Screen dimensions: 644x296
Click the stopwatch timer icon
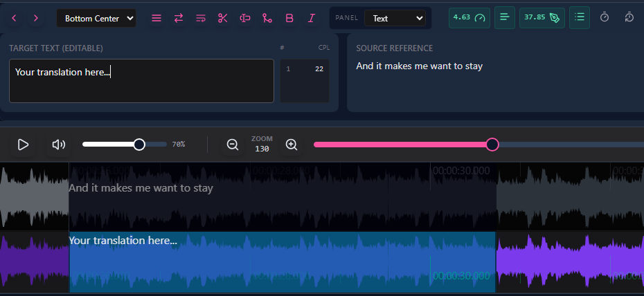click(x=605, y=17)
